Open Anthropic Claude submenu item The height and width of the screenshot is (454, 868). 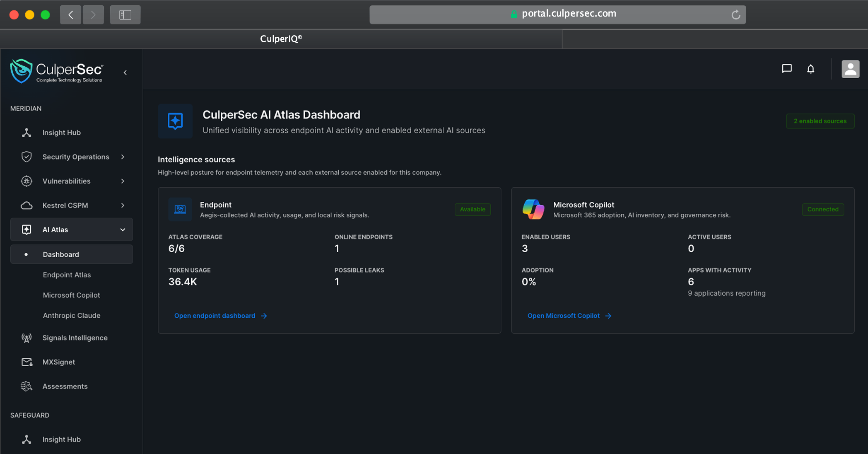pyautogui.click(x=72, y=315)
